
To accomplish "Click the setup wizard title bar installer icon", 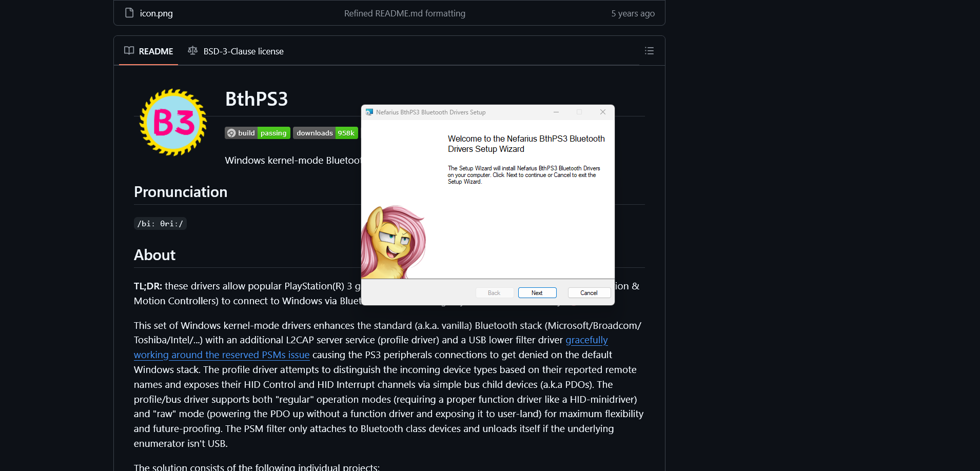I will [369, 112].
